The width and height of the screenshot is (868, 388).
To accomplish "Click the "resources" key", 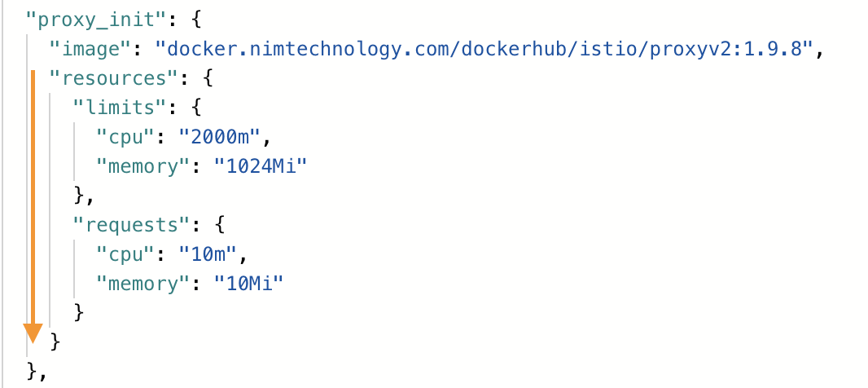I will 114,79.
